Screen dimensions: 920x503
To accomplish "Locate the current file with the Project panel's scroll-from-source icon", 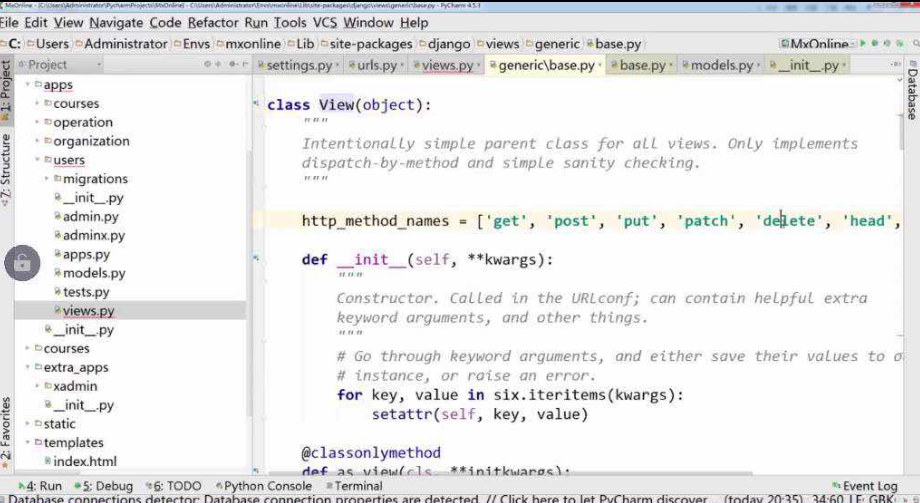I will pos(208,64).
